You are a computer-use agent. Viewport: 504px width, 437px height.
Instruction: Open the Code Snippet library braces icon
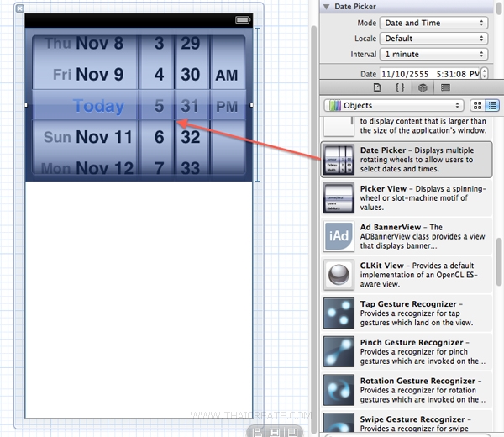(x=400, y=87)
